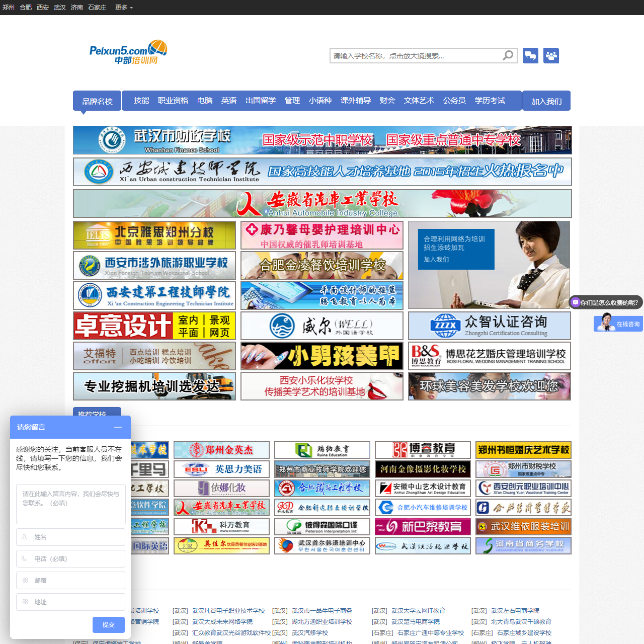
Task: Open the 武汉市财政学校 banner
Action: [323, 140]
